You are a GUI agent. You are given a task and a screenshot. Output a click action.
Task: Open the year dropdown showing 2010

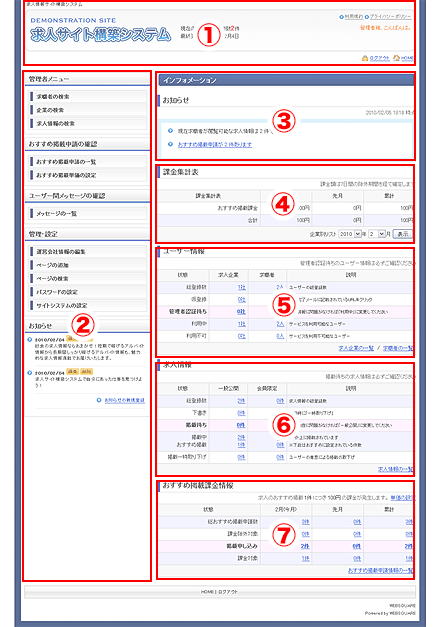pos(350,234)
